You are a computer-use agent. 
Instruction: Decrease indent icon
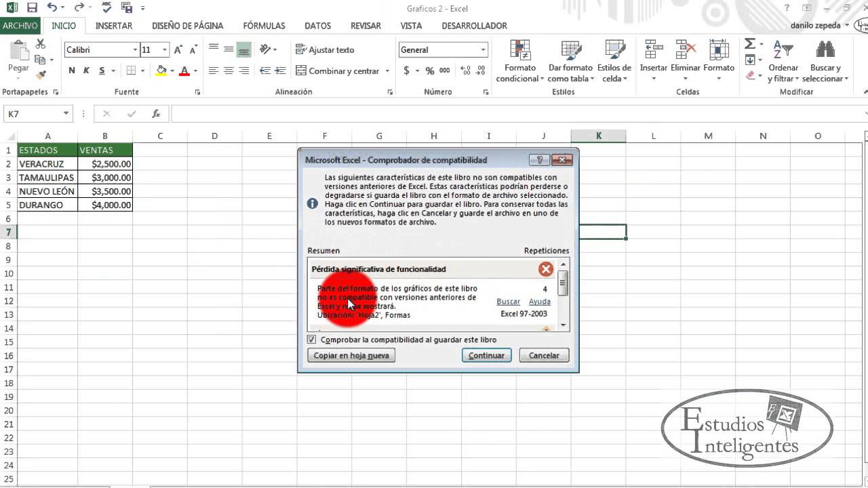pos(264,70)
